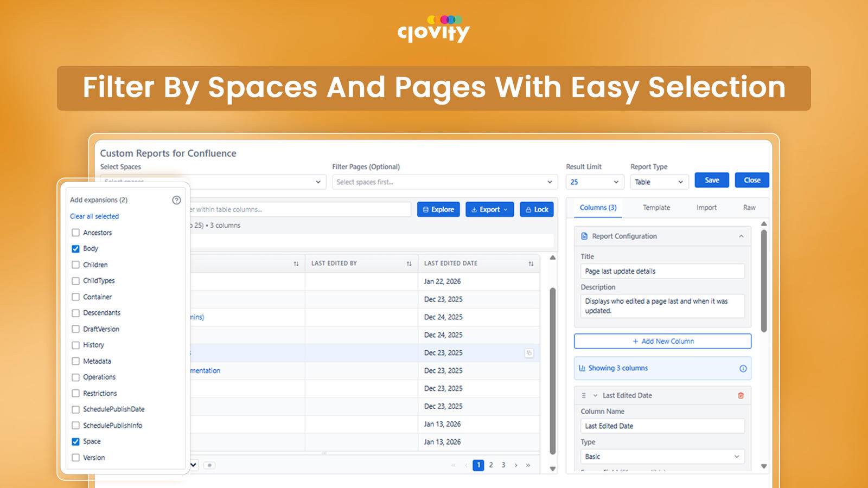868x488 pixels.
Task: Click the copy icon in the highlighted table row
Action: (x=529, y=353)
